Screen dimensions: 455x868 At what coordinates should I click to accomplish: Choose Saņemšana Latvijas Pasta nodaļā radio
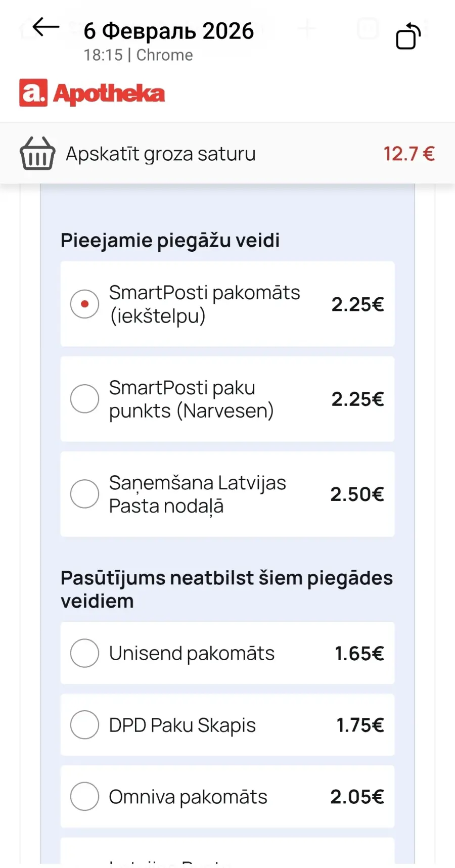pos(84,494)
